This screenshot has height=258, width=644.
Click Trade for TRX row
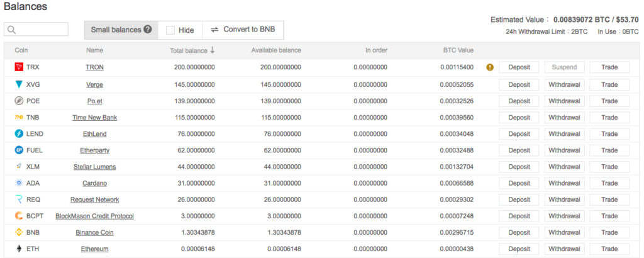click(609, 67)
